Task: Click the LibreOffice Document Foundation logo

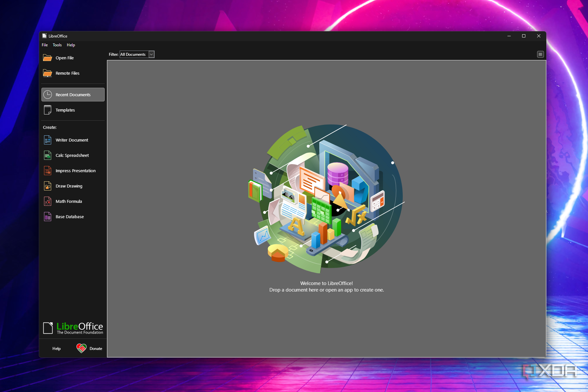Action: pyautogui.click(x=73, y=328)
